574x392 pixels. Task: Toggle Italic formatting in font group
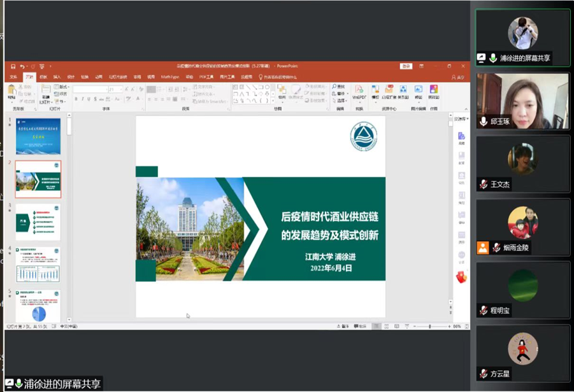(x=83, y=99)
